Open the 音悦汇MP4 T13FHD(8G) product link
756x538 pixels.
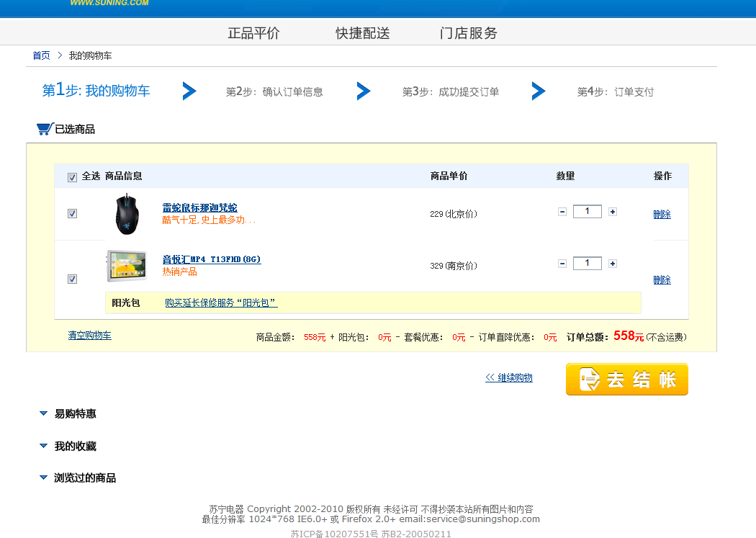pos(211,259)
